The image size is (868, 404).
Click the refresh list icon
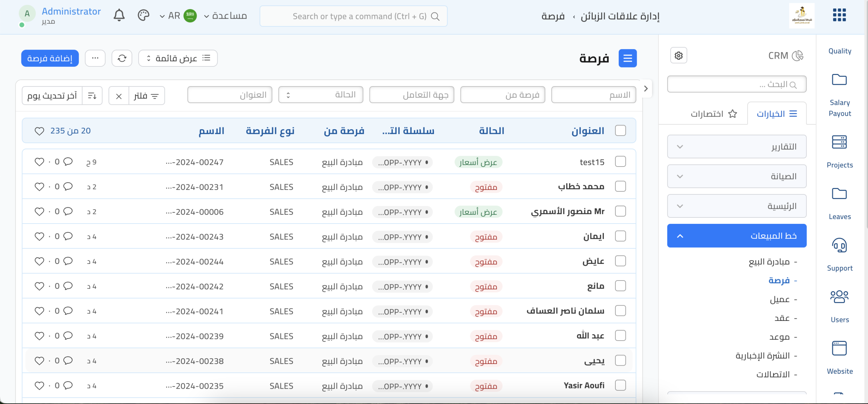pos(122,58)
